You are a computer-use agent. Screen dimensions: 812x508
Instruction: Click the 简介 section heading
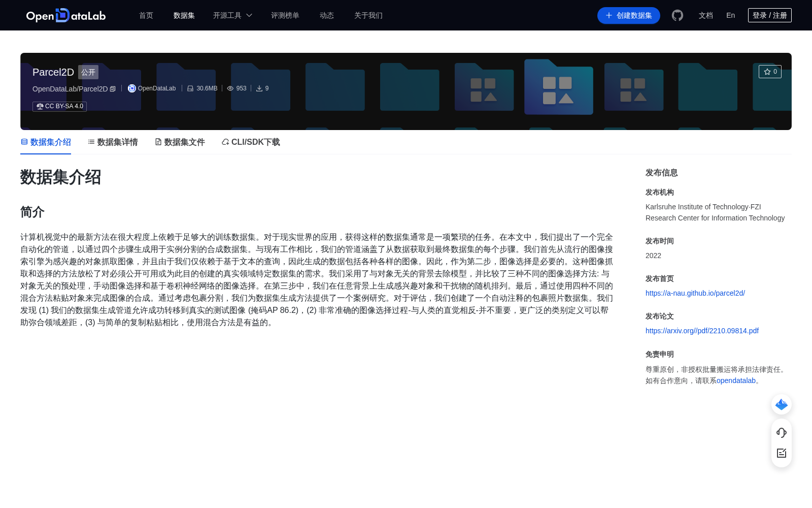(32, 212)
